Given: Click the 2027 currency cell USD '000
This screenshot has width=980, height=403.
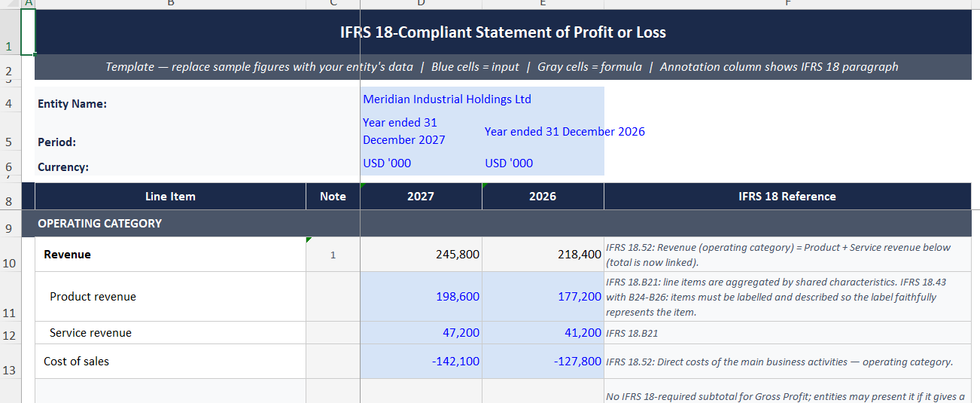Looking at the screenshot, I should pyautogui.click(x=421, y=163).
